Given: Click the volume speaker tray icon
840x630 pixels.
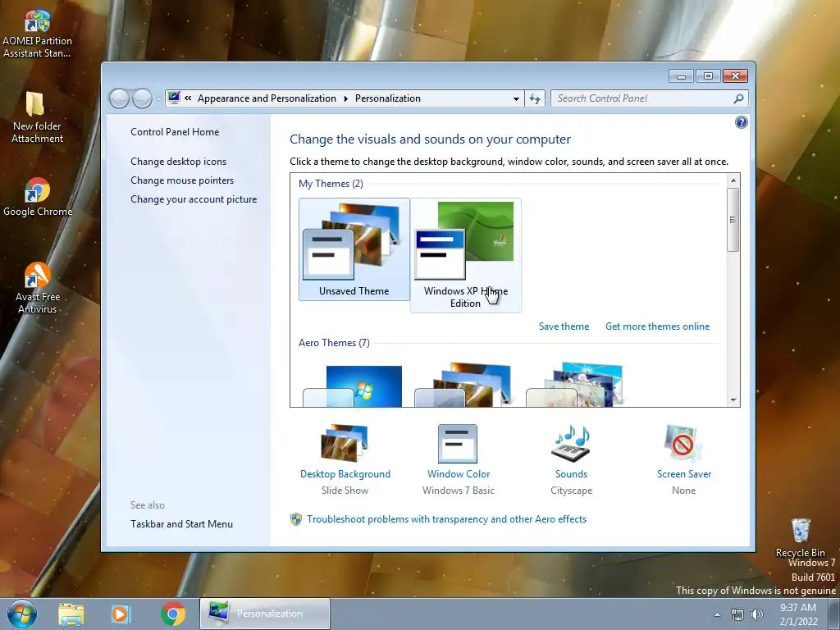Looking at the screenshot, I should [757, 614].
